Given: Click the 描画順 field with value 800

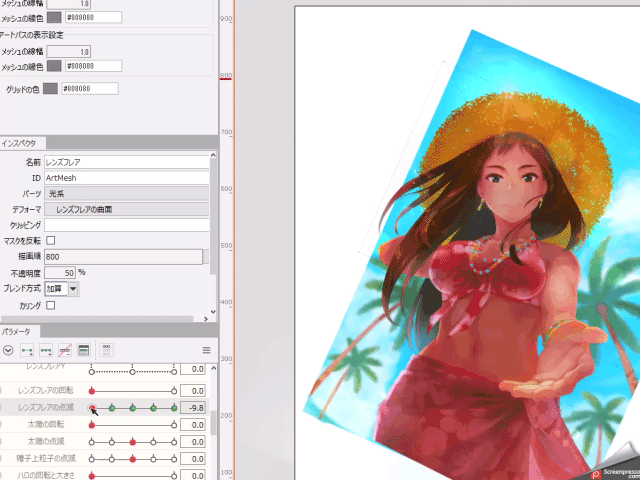Looking at the screenshot, I should pos(123,257).
